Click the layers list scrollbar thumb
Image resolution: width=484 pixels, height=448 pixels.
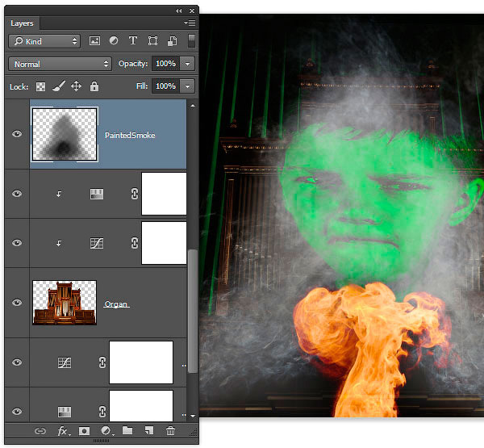pos(193,312)
